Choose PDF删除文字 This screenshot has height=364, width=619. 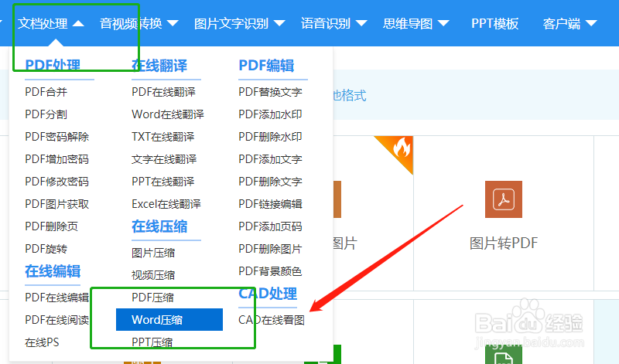(270, 182)
